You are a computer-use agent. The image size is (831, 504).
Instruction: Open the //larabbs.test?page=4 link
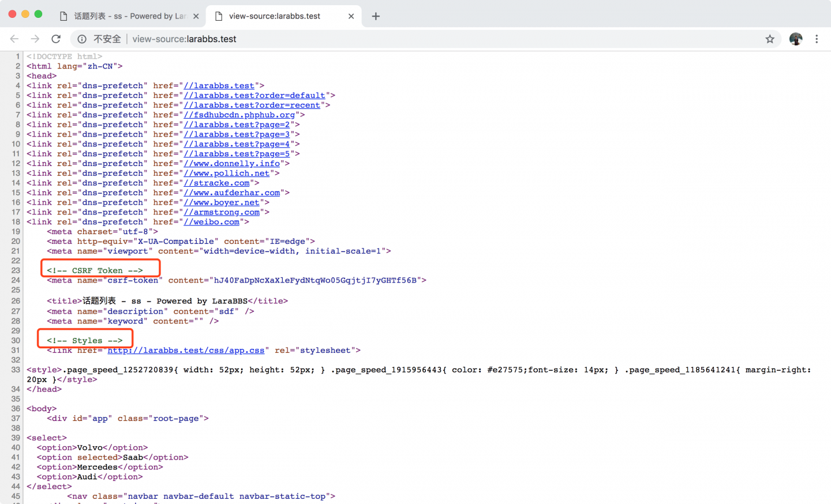pyautogui.click(x=237, y=144)
